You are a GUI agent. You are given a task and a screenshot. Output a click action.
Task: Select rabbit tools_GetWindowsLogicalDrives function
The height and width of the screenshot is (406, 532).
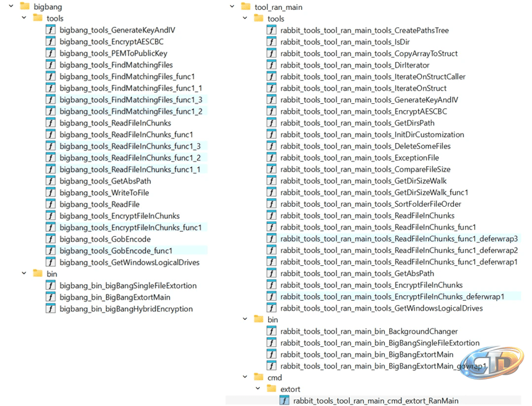[x=382, y=308]
